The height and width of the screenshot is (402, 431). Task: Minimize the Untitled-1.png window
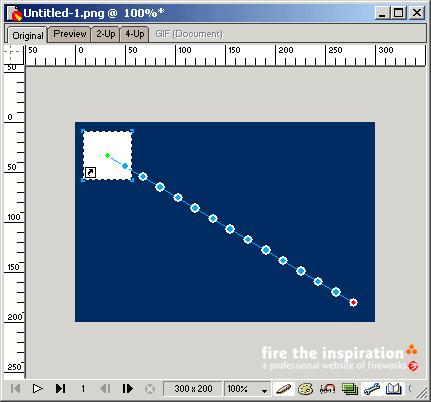click(382, 13)
